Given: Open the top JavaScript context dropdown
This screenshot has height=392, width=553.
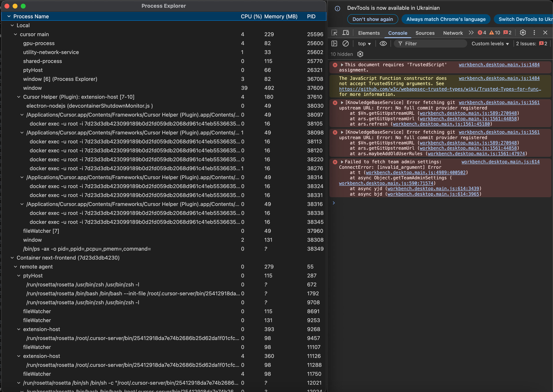Looking at the screenshot, I should pyautogui.click(x=364, y=44).
